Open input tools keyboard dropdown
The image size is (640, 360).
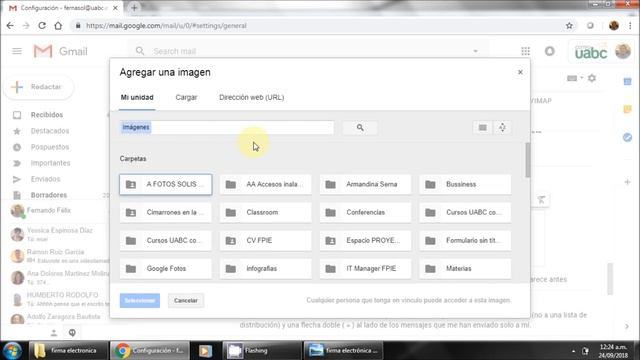(575, 78)
